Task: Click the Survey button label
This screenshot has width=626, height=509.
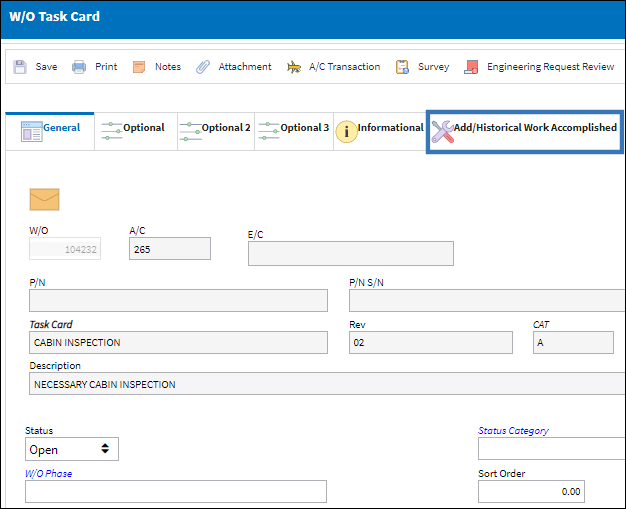Action: click(434, 67)
